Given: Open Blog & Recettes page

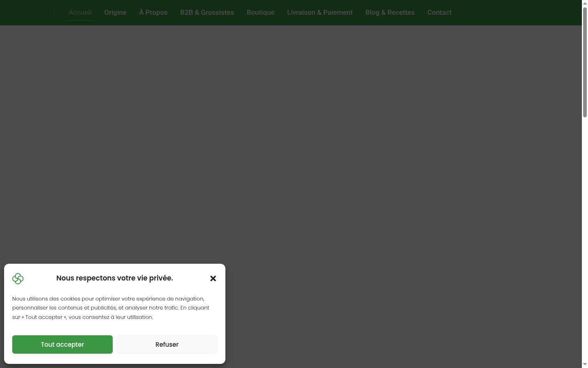Looking at the screenshot, I should (390, 12).
